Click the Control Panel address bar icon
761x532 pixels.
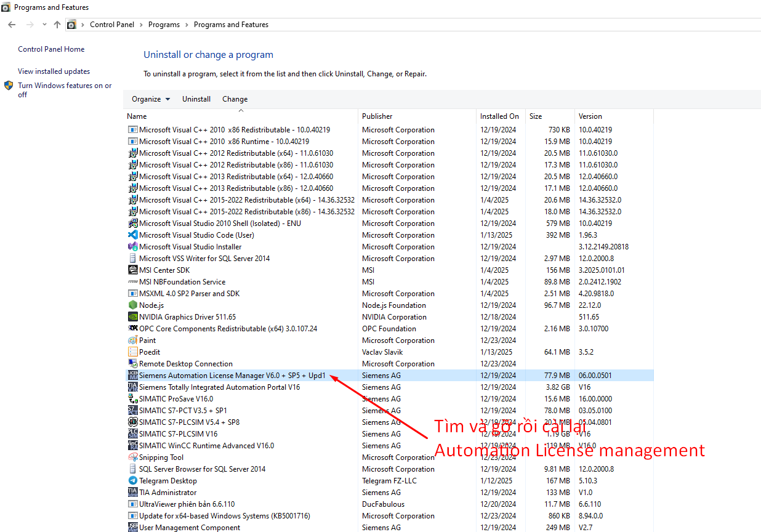pos(71,25)
